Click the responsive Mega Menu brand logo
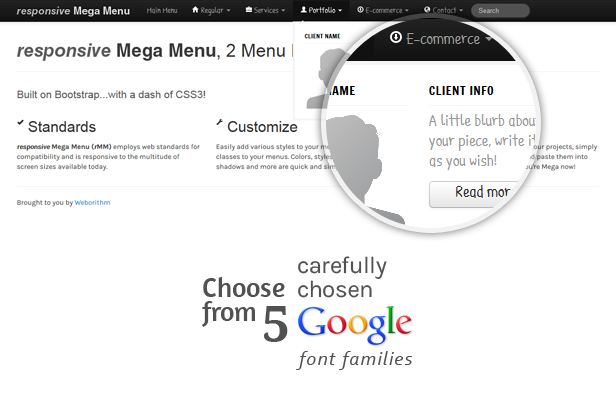 pos(73,11)
